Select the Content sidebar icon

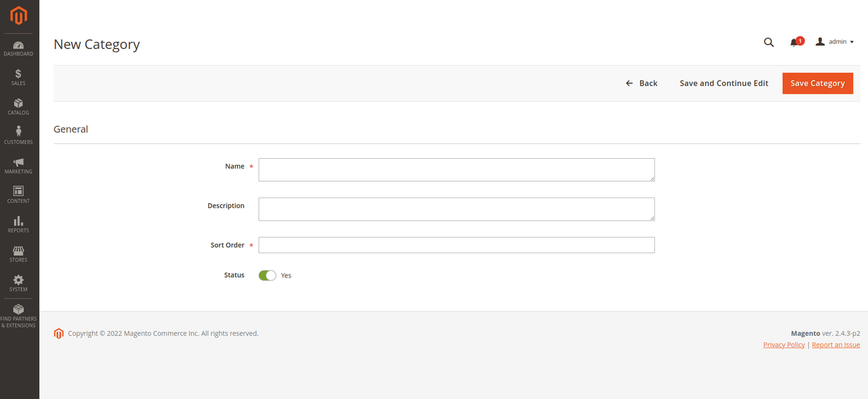click(x=18, y=193)
